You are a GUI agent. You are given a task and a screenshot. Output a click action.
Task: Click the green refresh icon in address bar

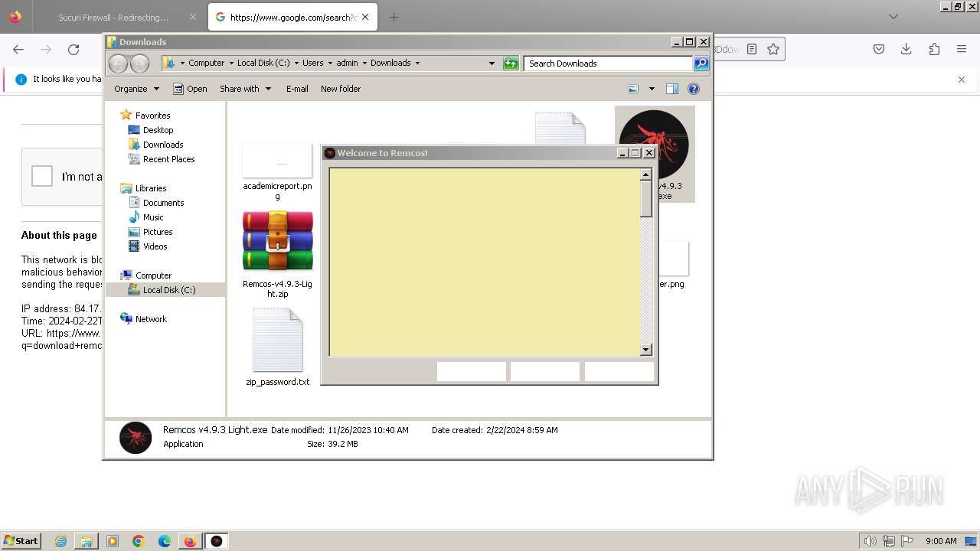511,64
